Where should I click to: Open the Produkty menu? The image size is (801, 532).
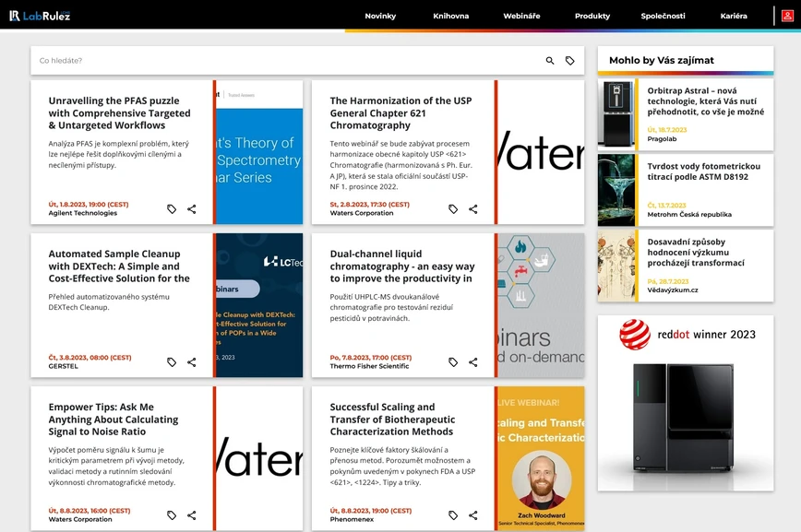click(x=592, y=16)
